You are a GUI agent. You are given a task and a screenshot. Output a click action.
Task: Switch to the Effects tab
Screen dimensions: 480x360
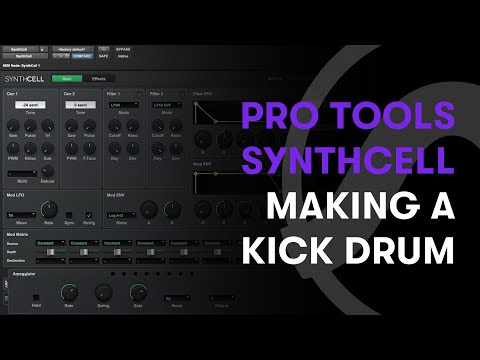pyautogui.click(x=99, y=79)
